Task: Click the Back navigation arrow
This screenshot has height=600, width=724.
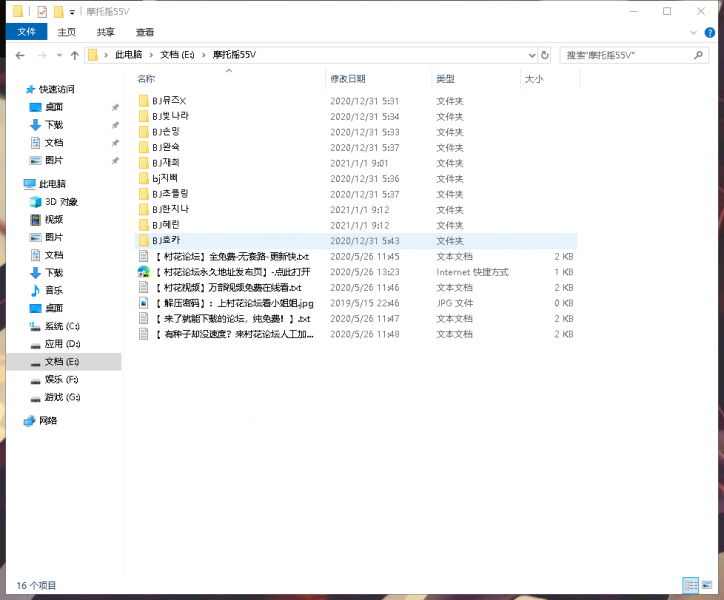Action: (17, 55)
